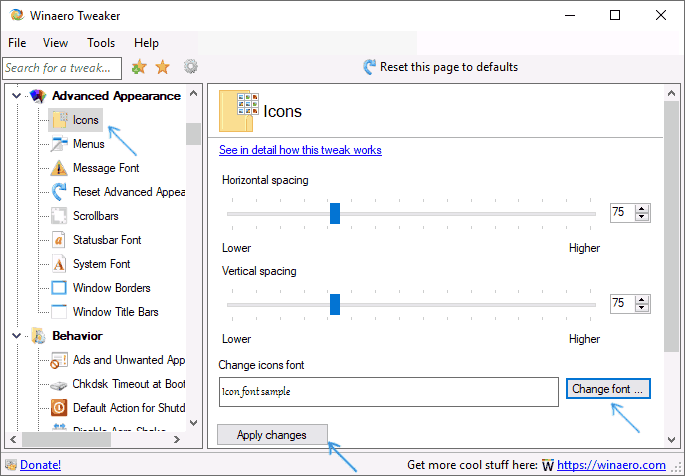This screenshot has width=685, height=476.
Task: Click the large Icons page header image
Action: [x=239, y=111]
